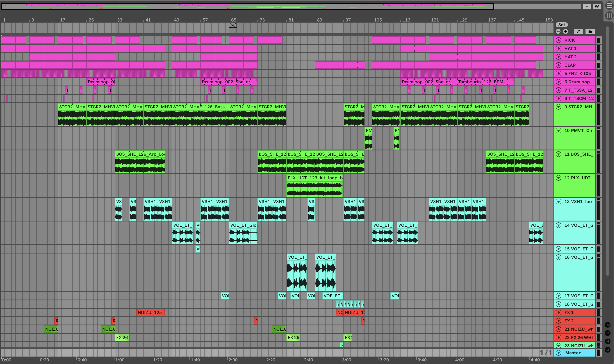The width and height of the screenshot is (614, 364).
Task: Jump to next locator arrow
Action: tap(566, 31)
